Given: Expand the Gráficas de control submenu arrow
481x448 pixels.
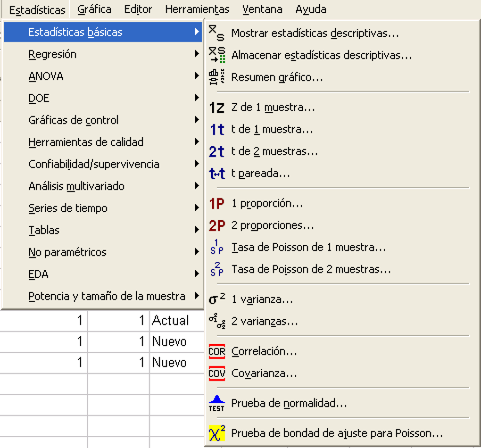Looking at the screenshot, I should pos(197,120).
